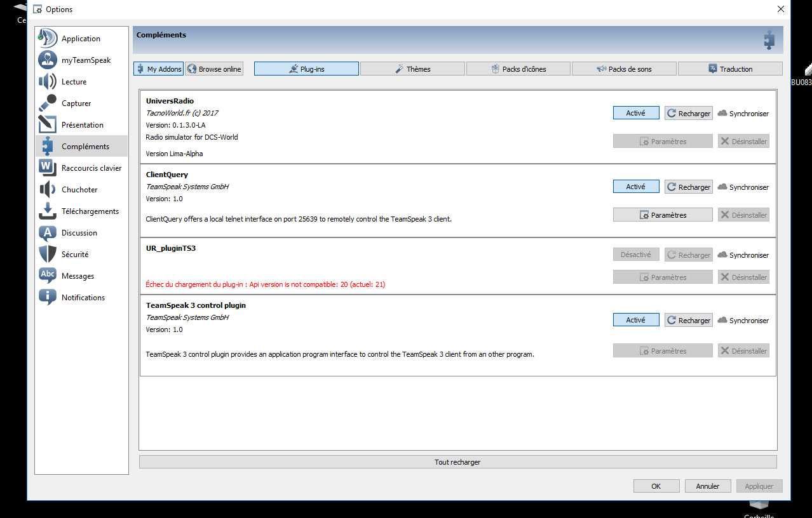Switch to the Thèmes tab
The image size is (812, 518).
coord(412,69)
